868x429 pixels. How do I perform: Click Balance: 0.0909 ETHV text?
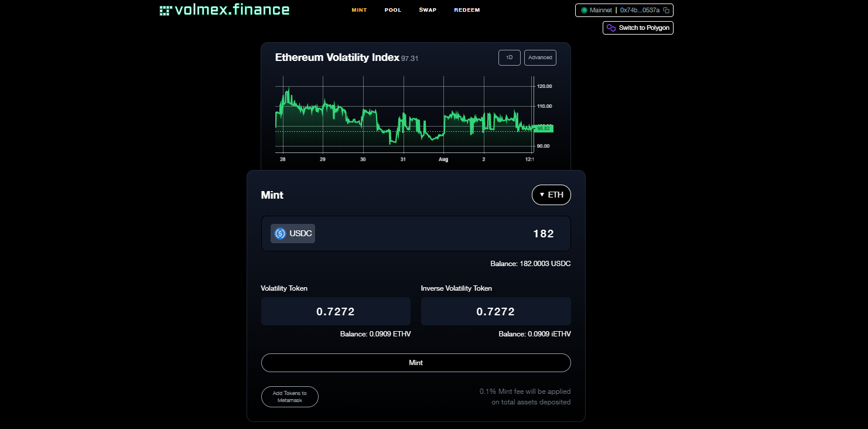point(375,334)
